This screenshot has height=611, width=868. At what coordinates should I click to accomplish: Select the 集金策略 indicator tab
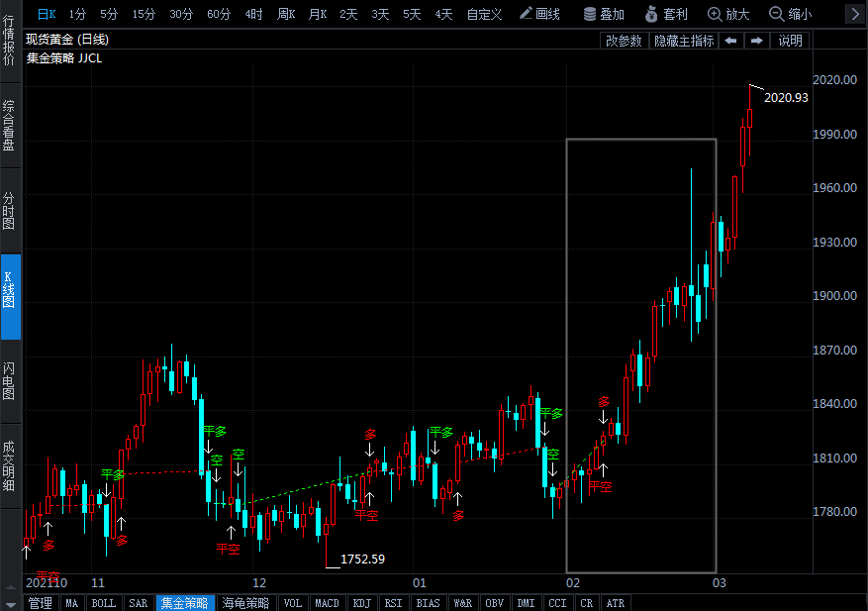click(185, 603)
